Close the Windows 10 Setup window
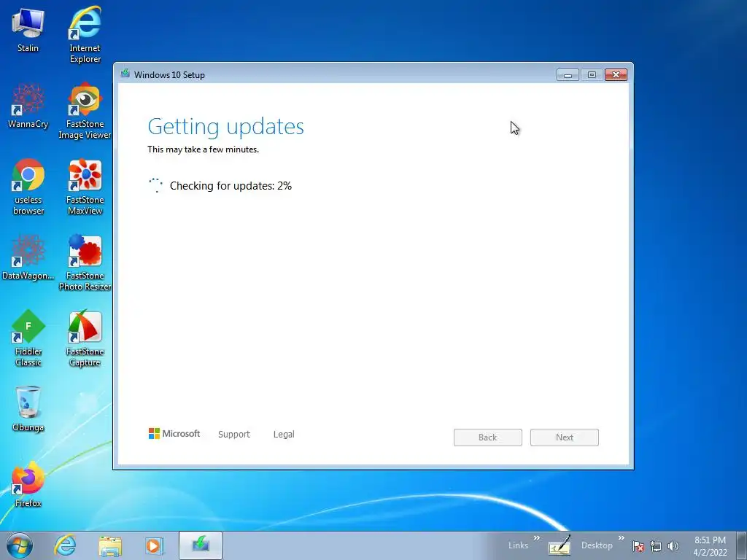The width and height of the screenshot is (747, 560). pyautogui.click(x=616, y=75)
